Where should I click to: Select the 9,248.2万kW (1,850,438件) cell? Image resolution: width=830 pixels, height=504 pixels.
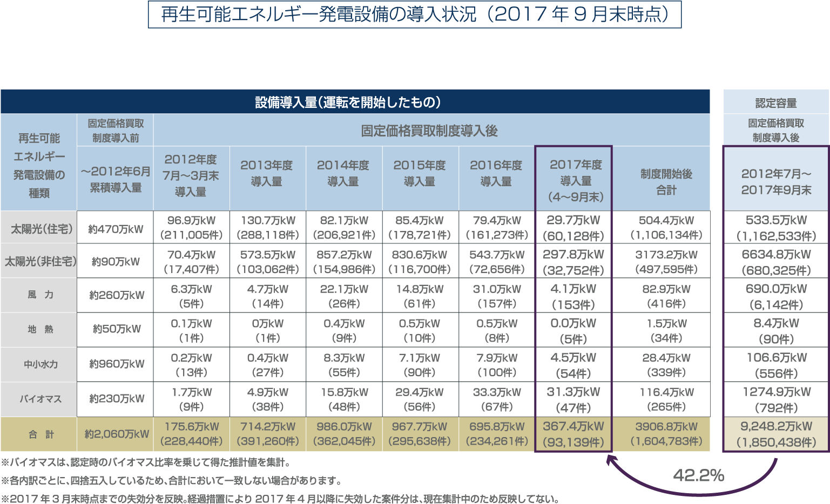(x=776, y=434)
